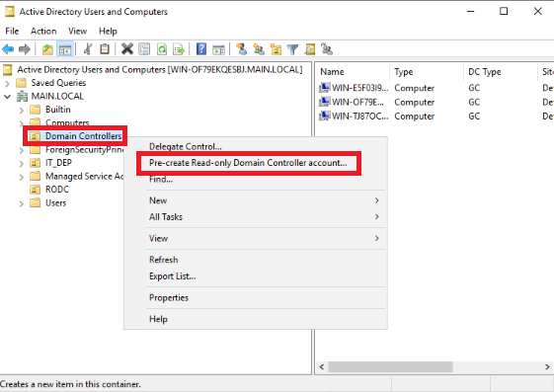
Task: Expand the IT_DEP organizational unit
Action: click(x=21, y=164)
